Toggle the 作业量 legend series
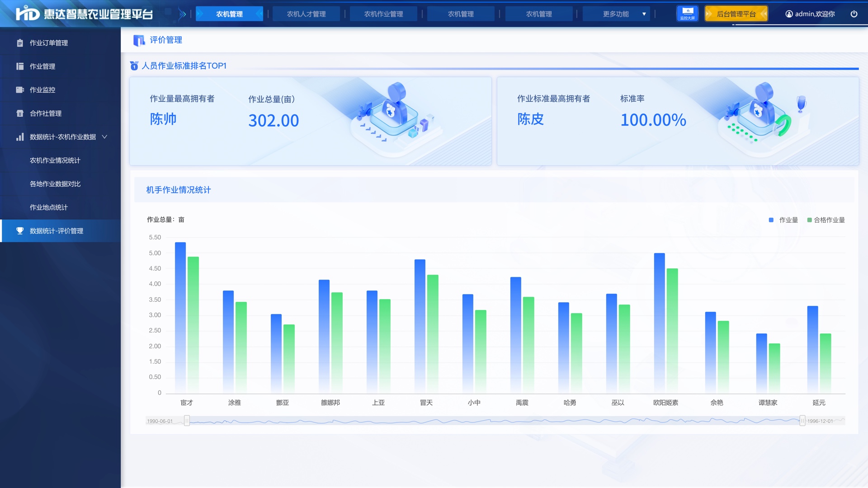 click(783, 220)
